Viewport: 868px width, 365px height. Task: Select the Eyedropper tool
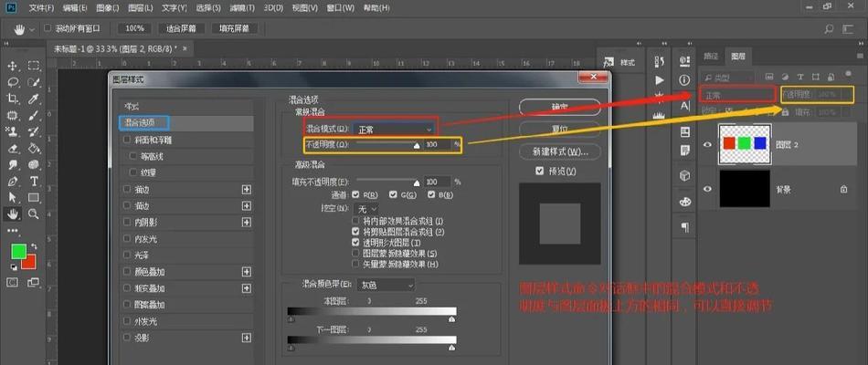tap(34, 99)
